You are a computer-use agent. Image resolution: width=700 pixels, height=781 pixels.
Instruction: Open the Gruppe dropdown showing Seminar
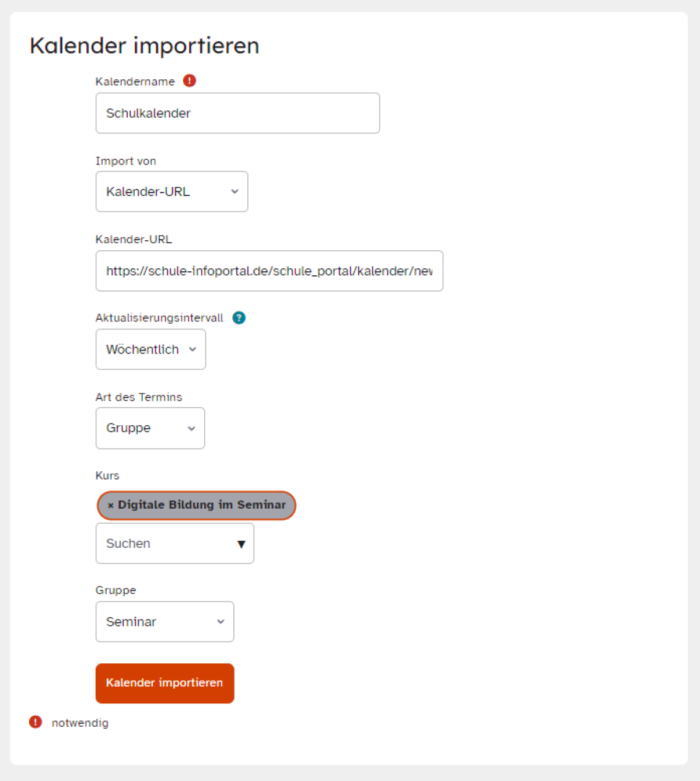coord(164,622)
